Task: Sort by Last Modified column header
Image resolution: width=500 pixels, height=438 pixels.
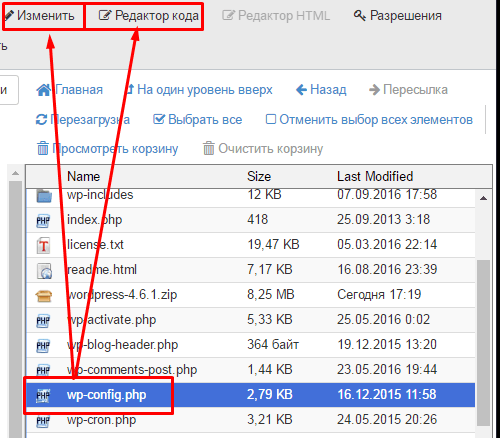Action: pyautogui.click(x=375, y=176)
